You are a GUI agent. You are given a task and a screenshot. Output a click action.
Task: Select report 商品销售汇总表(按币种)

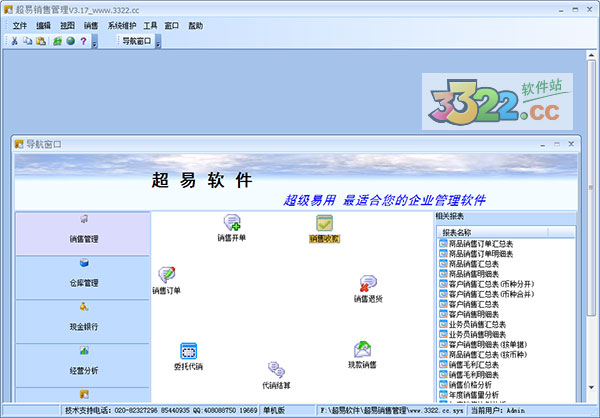[x=483, y=354]
